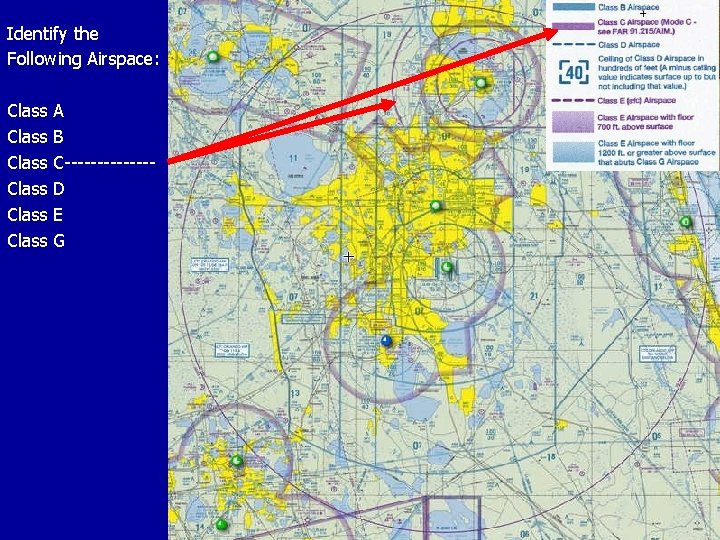Click green pin on the east coast edge
The width and height of the screenshot is (720, 540).
[x=686, y=222]
